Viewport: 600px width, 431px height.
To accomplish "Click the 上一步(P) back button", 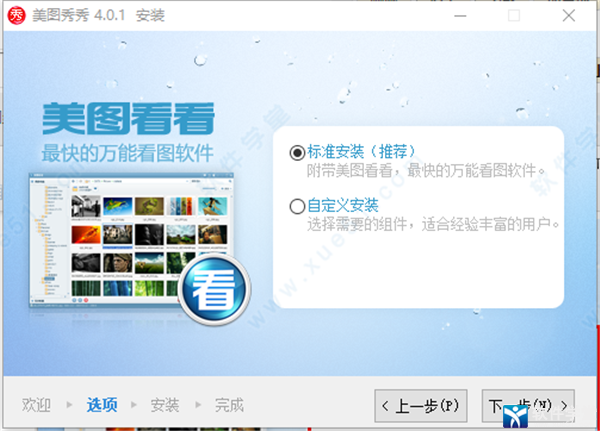I will coord(421,406).
